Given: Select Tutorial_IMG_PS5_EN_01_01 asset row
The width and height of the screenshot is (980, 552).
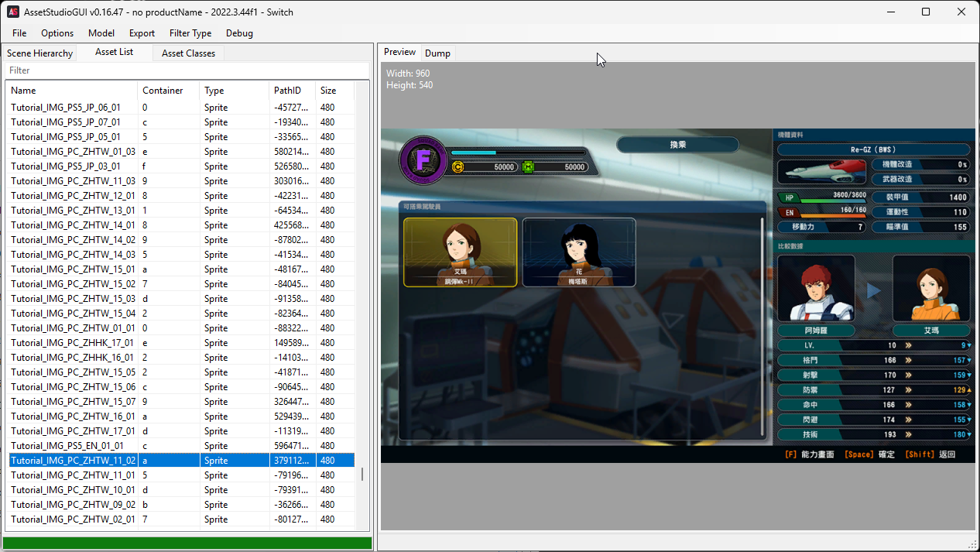Looking at the screenshot, I should [x=66, y=446].
